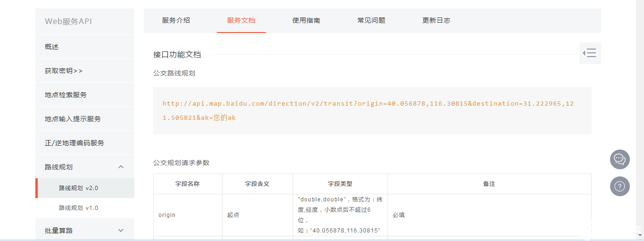Image resolution: width=644 pixels, height=241 pixels.
Task: Select 路线规划 v2.0 sub-item
Action: 85,188
